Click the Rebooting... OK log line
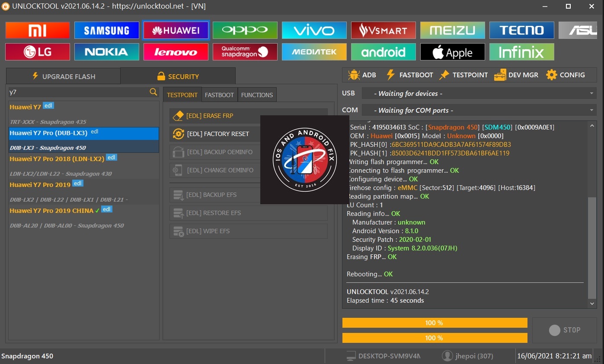The width and height of the screenshot is (604, 364). [x=370, y=274]
